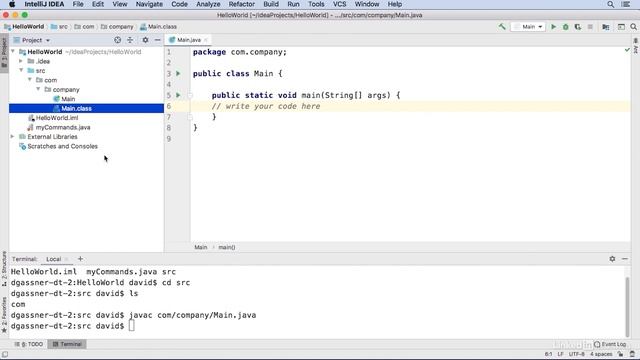
Task: Open the Navigate menu
Action: 149,4
